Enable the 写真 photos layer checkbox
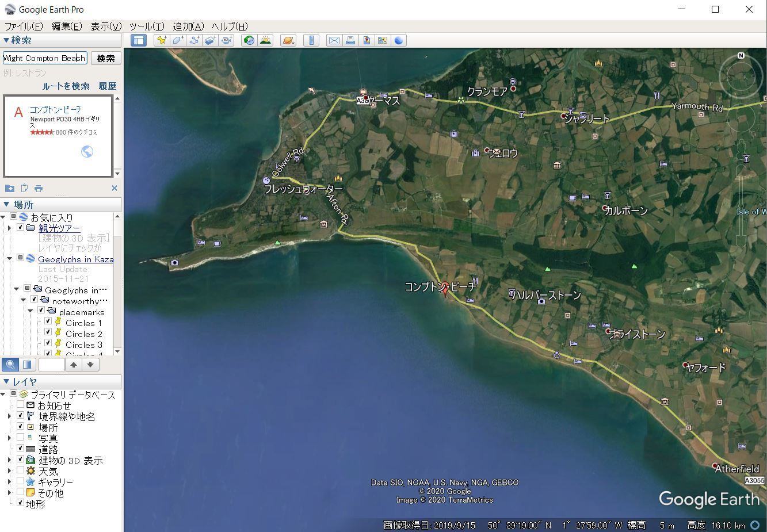 click(x=20, y=438)
